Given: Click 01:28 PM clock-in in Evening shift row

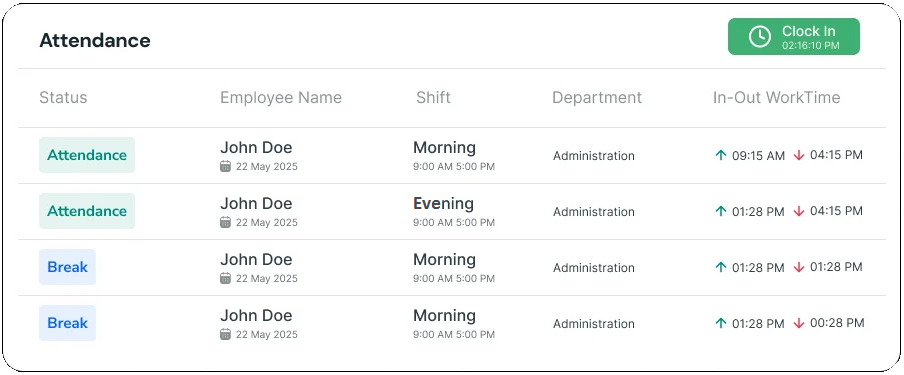Looking at the screenshot, I should pos(758,212).
